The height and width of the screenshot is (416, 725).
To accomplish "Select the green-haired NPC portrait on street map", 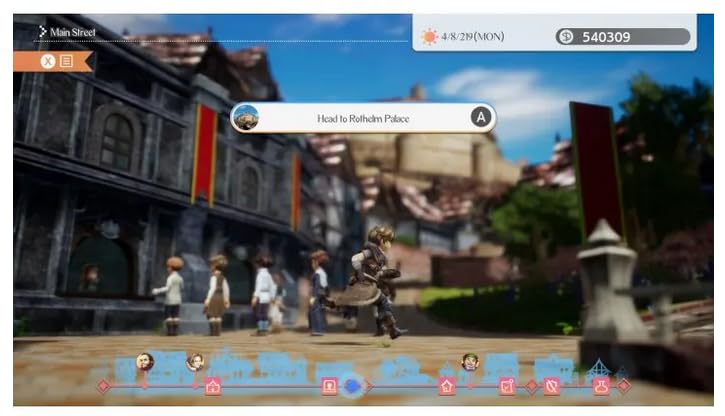I will pyautogui.click(x=470, y=362).
